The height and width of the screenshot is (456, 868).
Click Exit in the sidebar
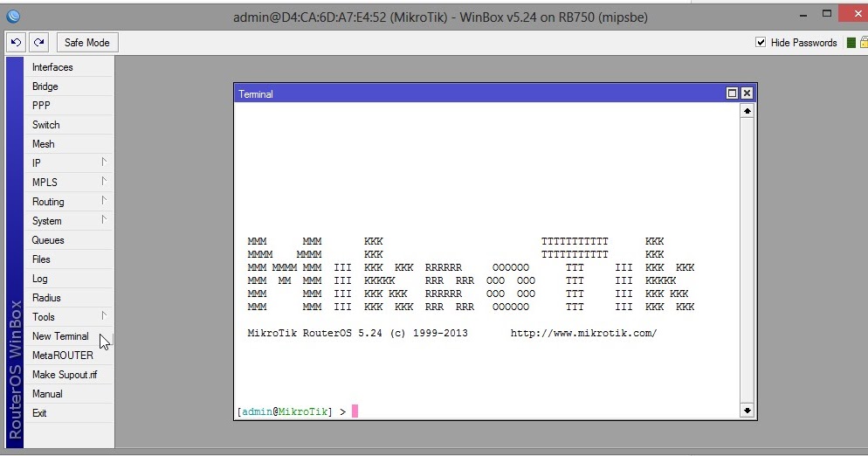pos(69,413)
